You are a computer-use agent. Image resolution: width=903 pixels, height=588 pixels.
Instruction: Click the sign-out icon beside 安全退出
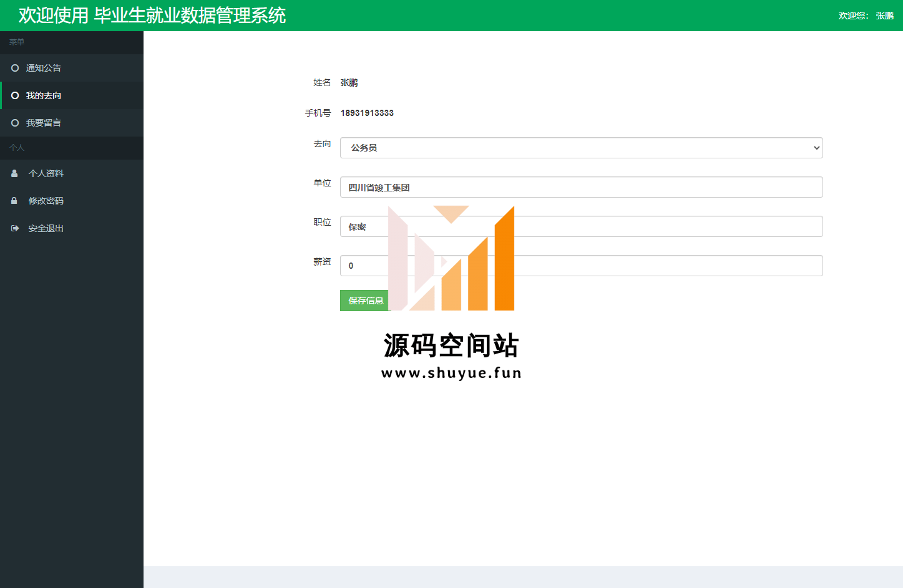[15, 228]
